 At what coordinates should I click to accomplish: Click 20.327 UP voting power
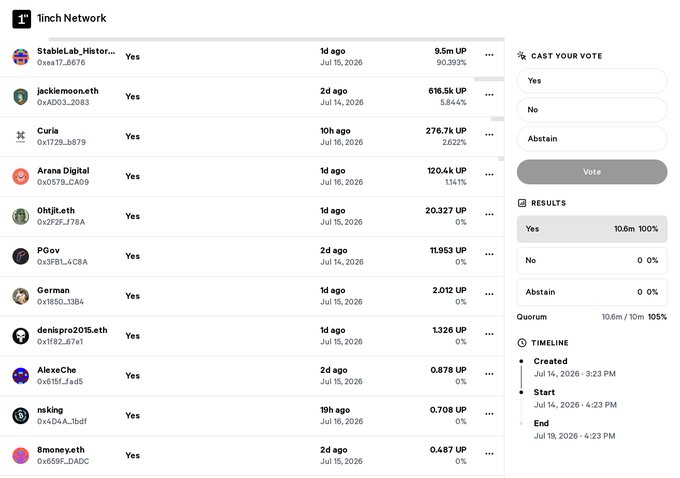tap(446, 211)
